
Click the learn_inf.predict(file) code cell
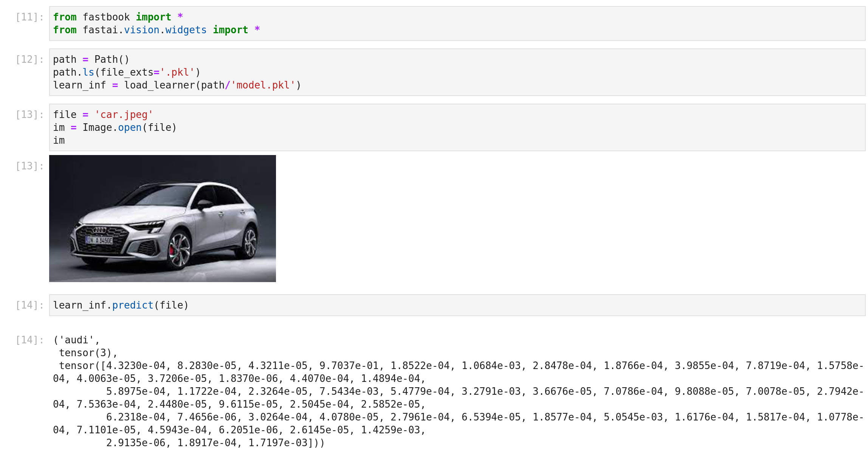tap(121, 305)
